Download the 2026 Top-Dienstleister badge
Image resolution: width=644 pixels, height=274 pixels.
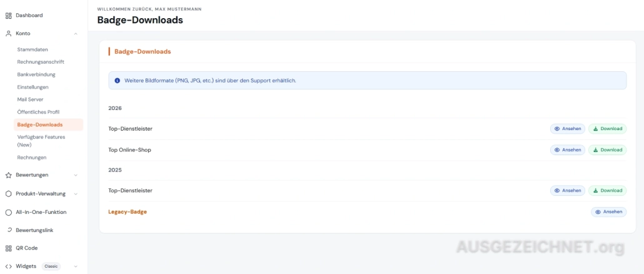click(x=608, y=129)
